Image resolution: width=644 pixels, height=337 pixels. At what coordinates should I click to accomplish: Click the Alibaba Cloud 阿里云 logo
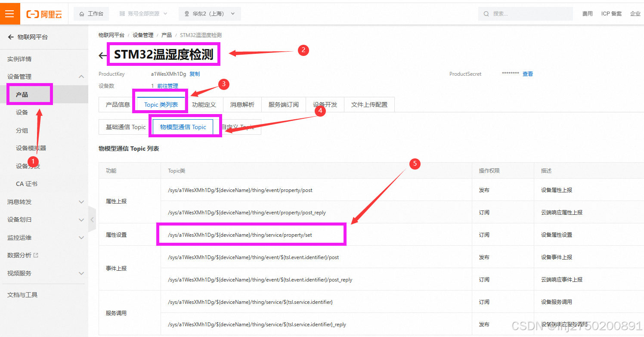tap(44, 13)
